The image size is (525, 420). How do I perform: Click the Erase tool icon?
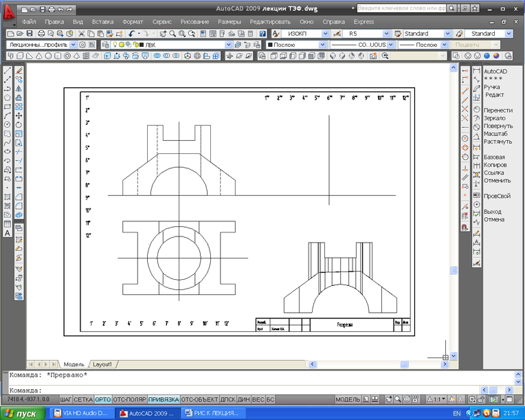(x=19, y=71)
